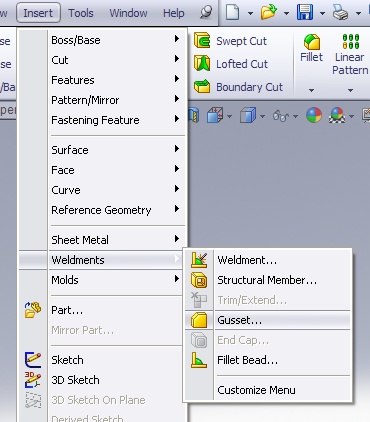Click the End Cap icon in the submenu
Viewport: 370px width, 422px height.
(x=199, y=340)
